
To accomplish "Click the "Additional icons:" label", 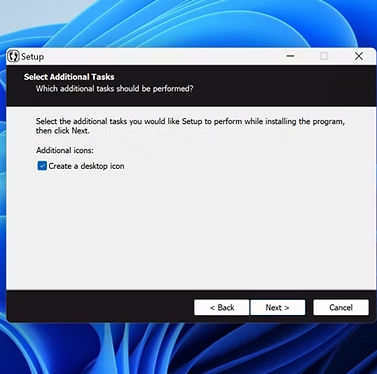I will (x=65, y=150).
